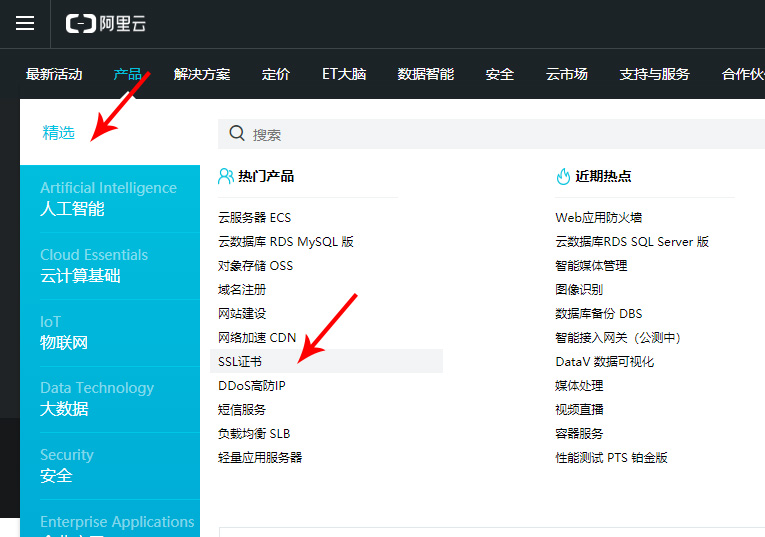Open DDoS高防IP link

click(x=252, y=385)
